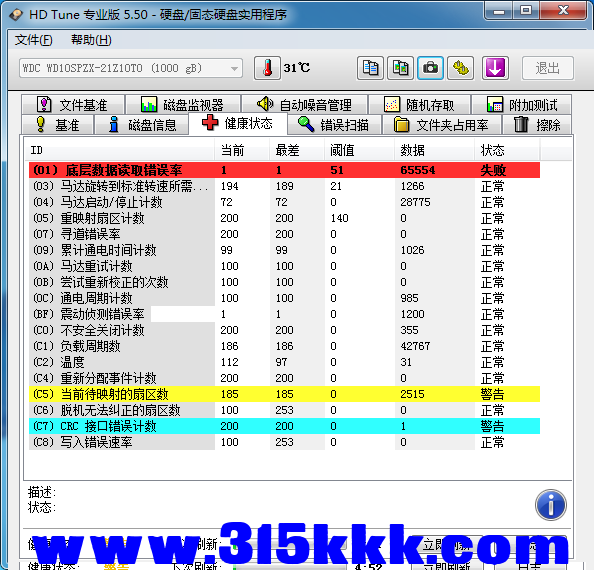The image size is (594, 570).
Task: Click the thermometer temperature icon
Action: coord(267,68)
